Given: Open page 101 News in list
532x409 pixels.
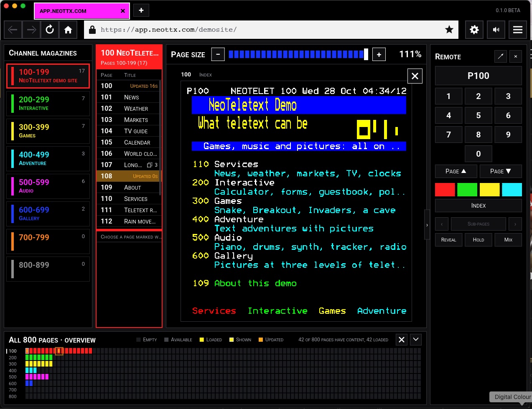Looking at the screenshot, I should tap(128, 97).
